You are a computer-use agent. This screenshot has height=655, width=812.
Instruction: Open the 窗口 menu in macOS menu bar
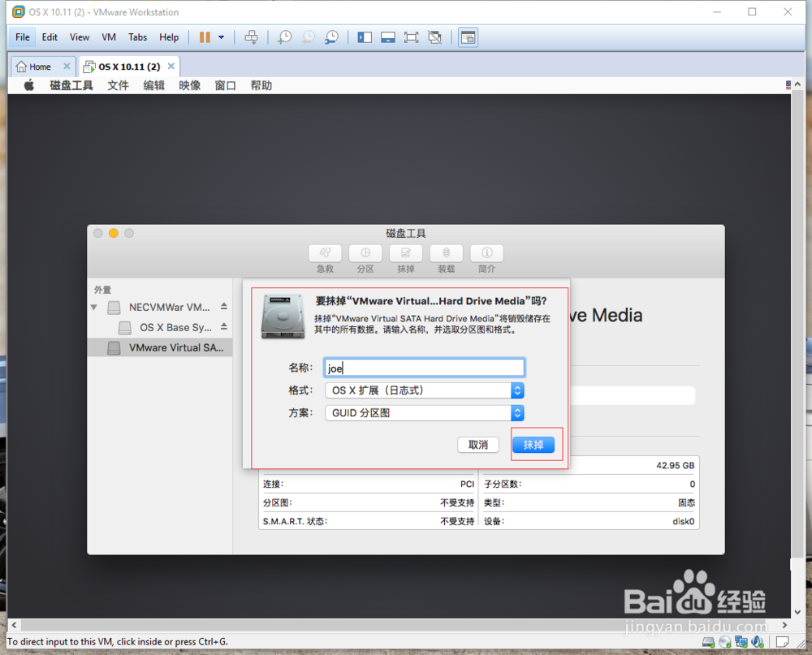225,85
